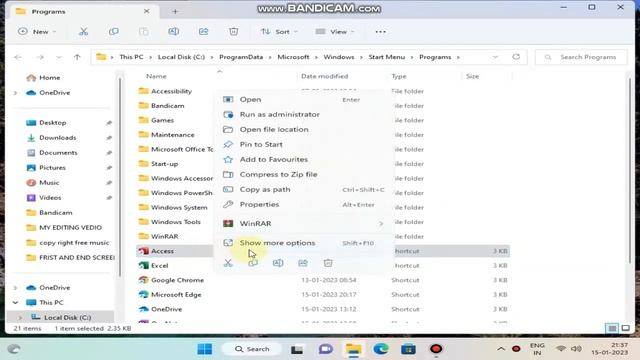Open the See more ellipsis menu
The image size is (640, 360).
point(380,31)
